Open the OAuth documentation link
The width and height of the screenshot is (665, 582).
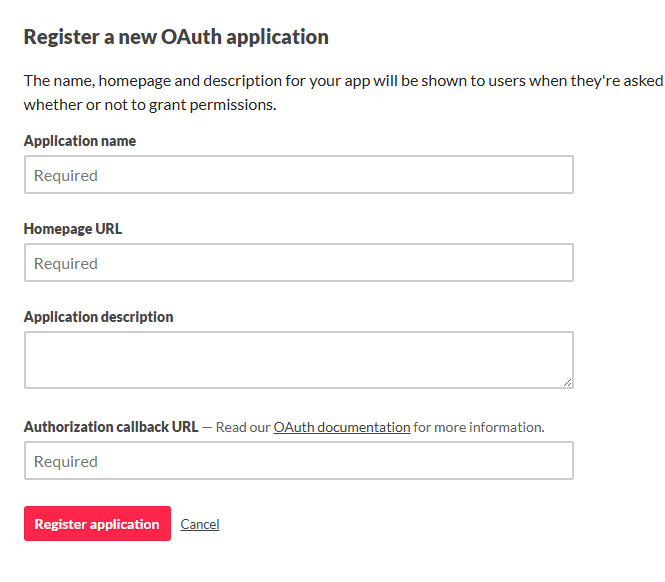click(x=341, y=427)
